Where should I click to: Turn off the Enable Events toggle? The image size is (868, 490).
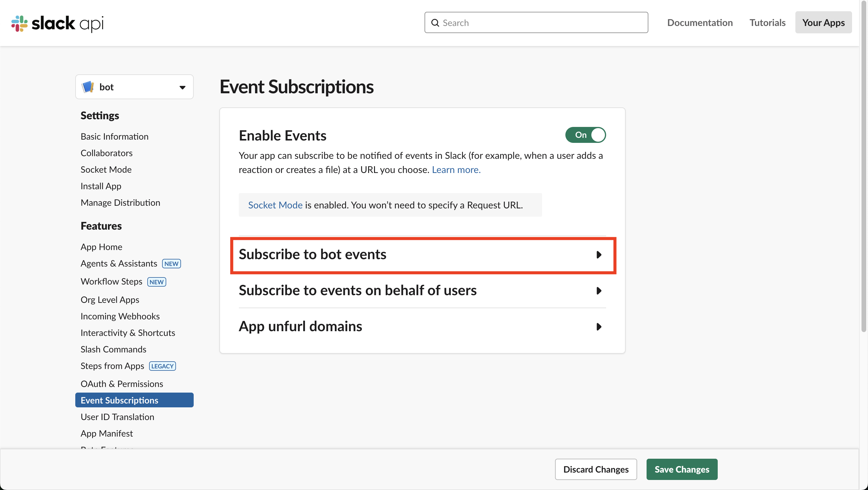click(585, 135)
